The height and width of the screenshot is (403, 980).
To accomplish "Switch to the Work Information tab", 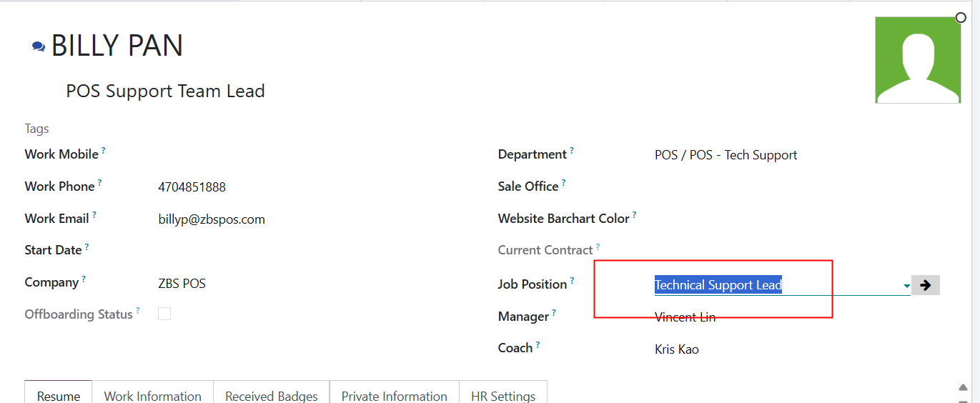I will pyautogui.click(x=153, y=394).
